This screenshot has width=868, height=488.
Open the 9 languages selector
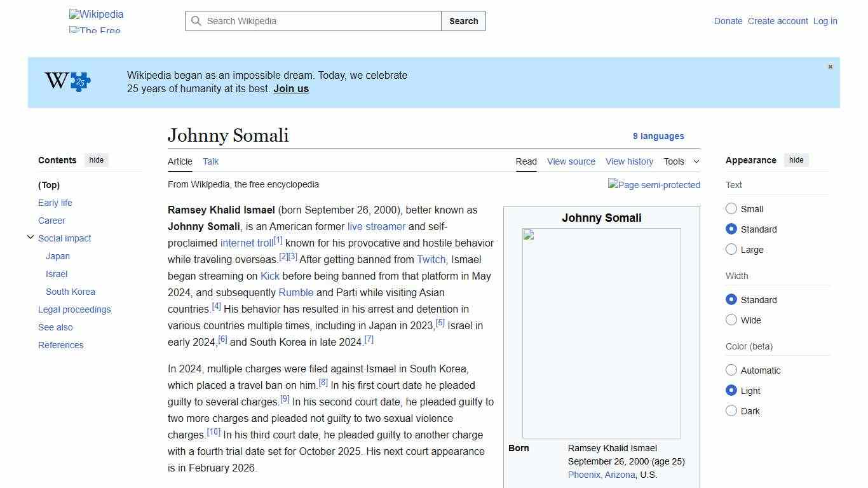coord(659,136)
